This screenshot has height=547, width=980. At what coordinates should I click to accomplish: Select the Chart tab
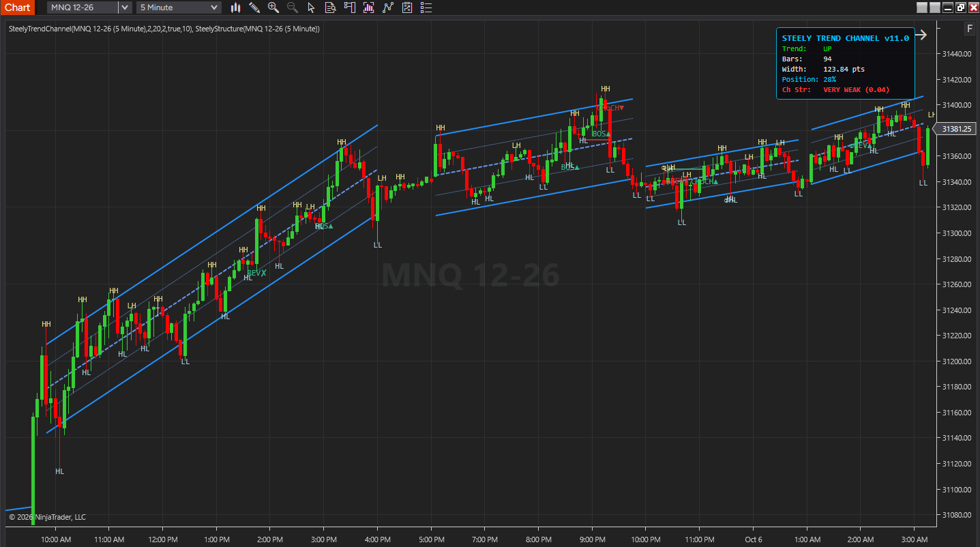coord(17,8)
